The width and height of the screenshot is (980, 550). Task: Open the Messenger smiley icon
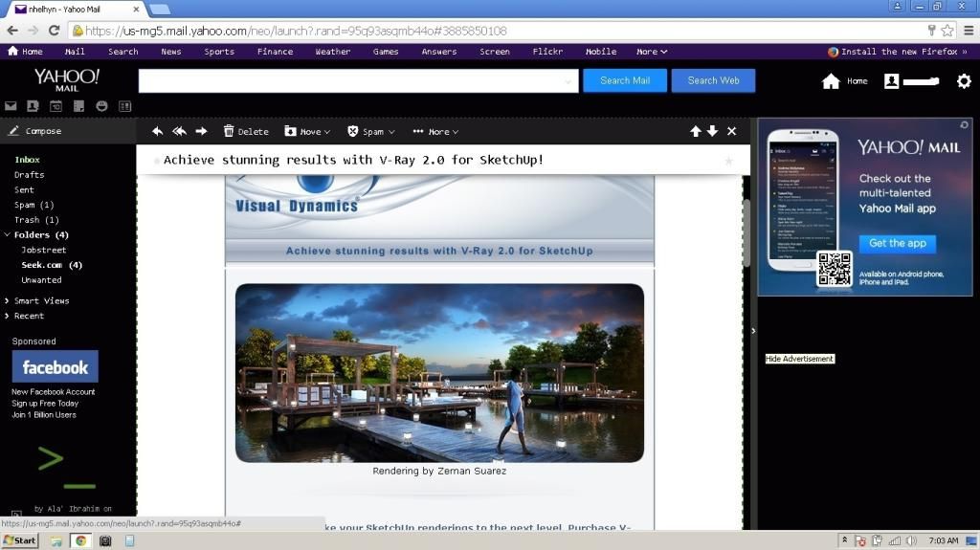101,106
